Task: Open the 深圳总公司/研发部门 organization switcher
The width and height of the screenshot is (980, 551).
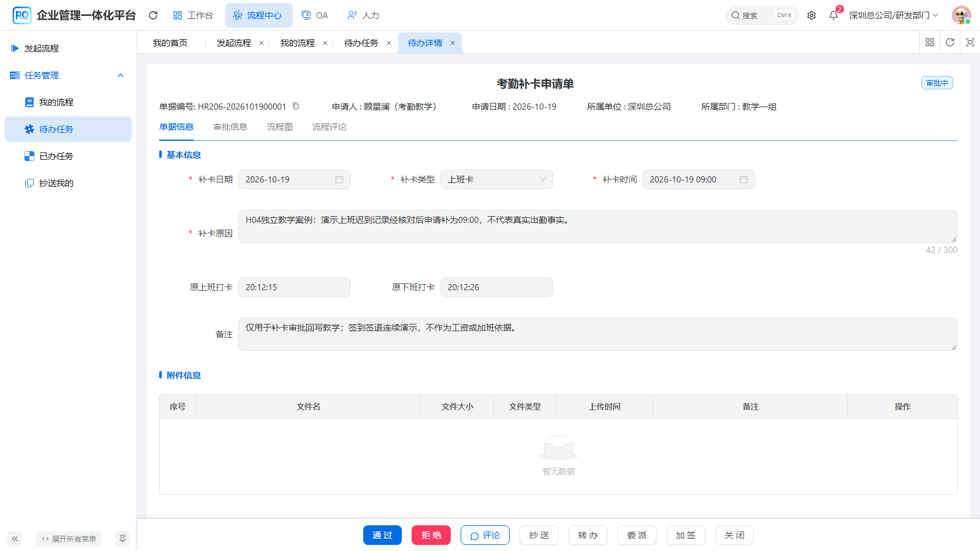Action: (x=893, y=15)
